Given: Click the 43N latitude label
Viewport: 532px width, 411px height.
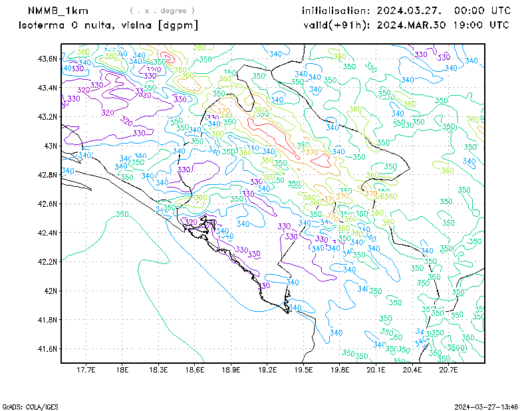Looking at the screenshot, I should click(x=51, y=146).
